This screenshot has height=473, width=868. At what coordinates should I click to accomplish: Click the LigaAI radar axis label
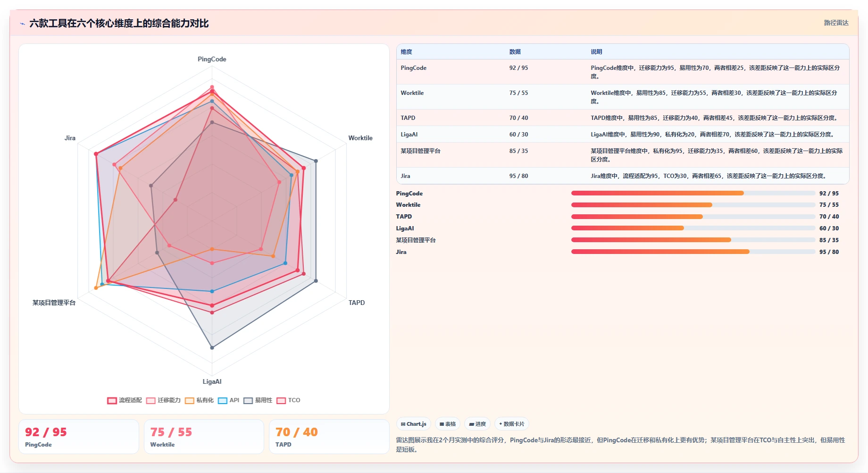coord(212,382)
